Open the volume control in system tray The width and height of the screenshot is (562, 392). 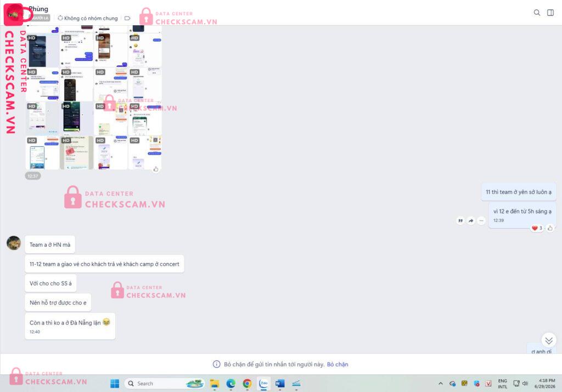pos(525,383)
